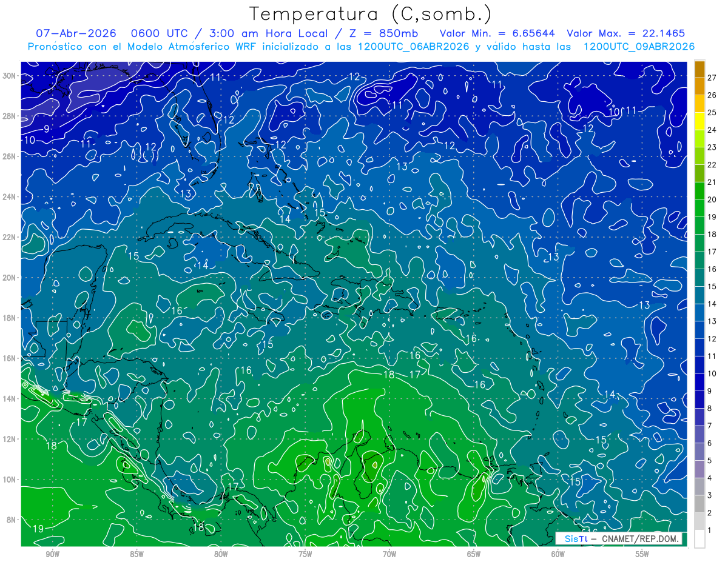728x562 pixels.
Task: Select the blue swatch labeled 12
Action: click(699, 330)
